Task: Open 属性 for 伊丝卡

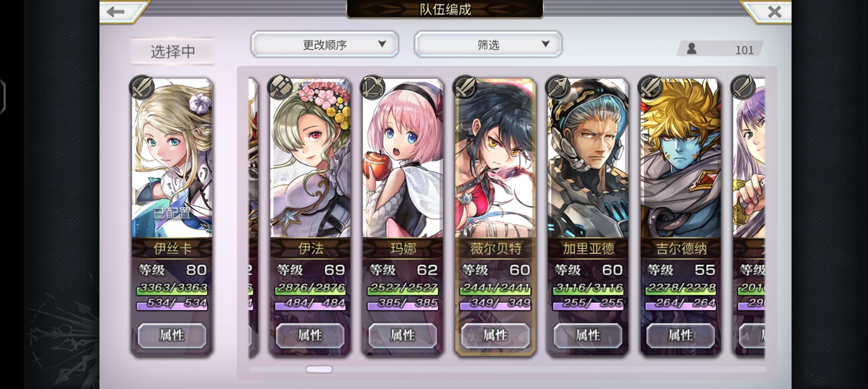Action: pos(172,335)
